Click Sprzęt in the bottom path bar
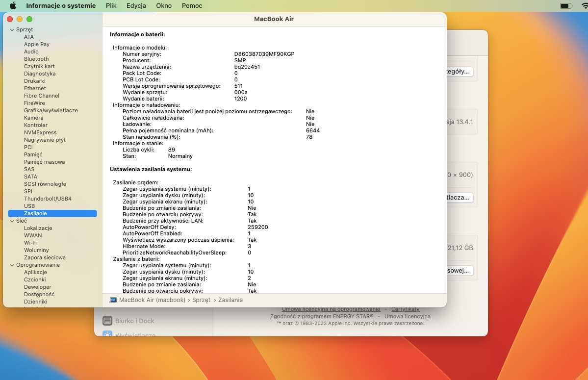 [202, 300]
